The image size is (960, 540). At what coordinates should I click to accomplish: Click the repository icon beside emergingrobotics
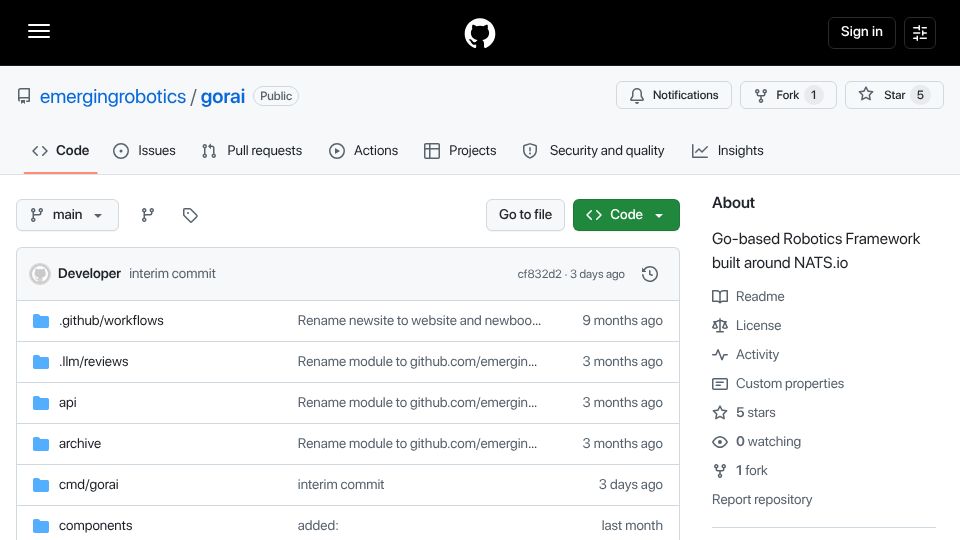pos(24,96)
